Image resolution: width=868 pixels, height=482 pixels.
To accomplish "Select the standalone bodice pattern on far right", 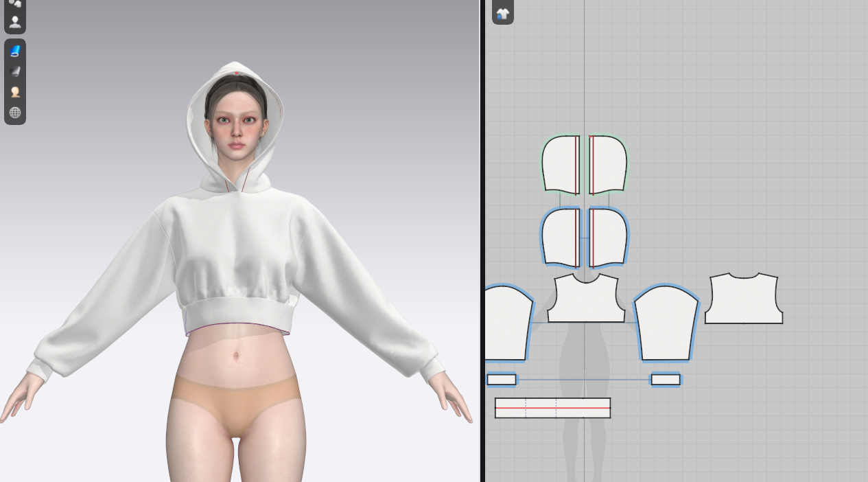I will pyautogui.click(x=744, y=301).
